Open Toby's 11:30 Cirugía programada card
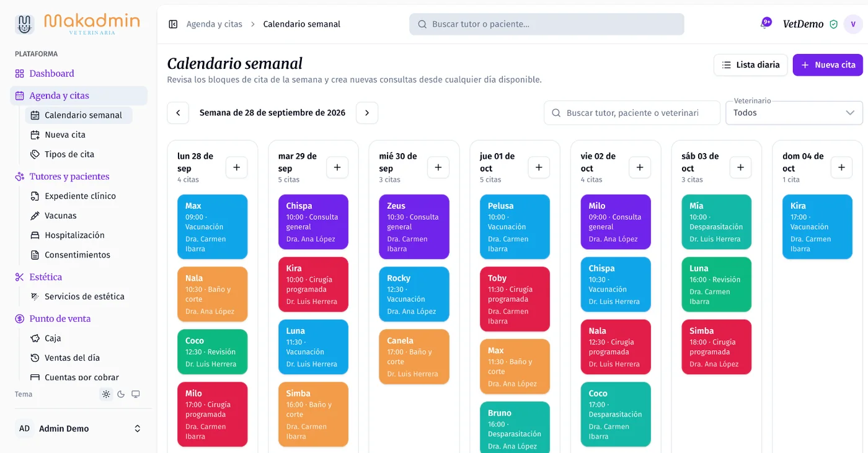The width and height of the screenshot is (868, 453). click(515, 299)
